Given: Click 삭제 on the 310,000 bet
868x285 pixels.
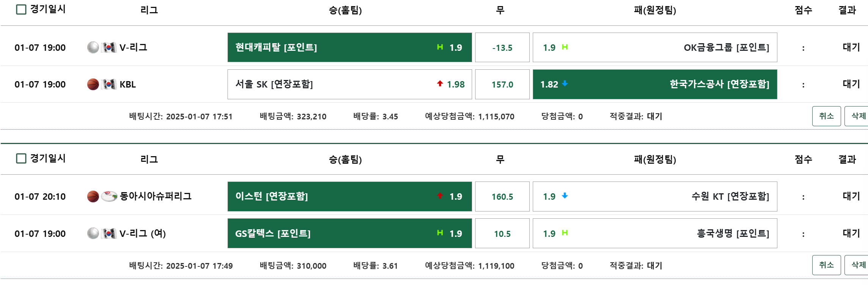Looking at the screenshot, I should coord(857,265).
